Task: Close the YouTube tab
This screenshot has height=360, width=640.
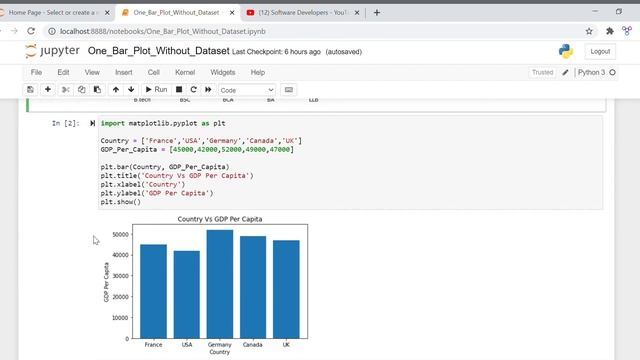Action: pos(357,13)
